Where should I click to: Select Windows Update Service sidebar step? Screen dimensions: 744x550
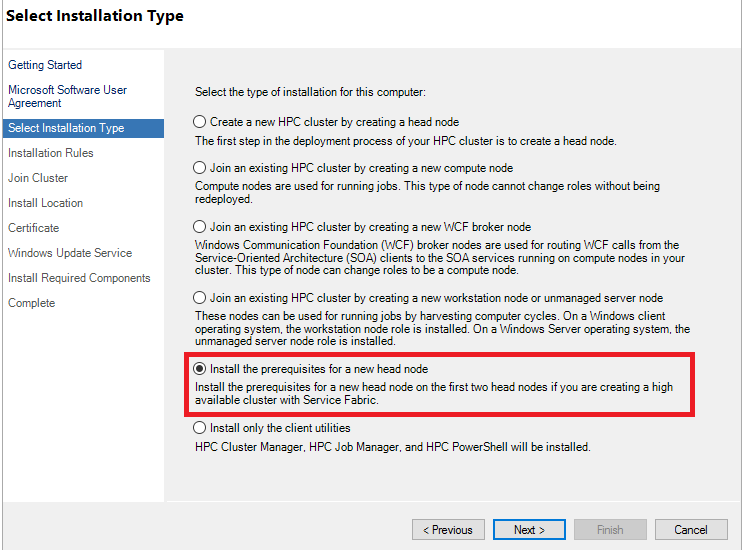(70, 253)
